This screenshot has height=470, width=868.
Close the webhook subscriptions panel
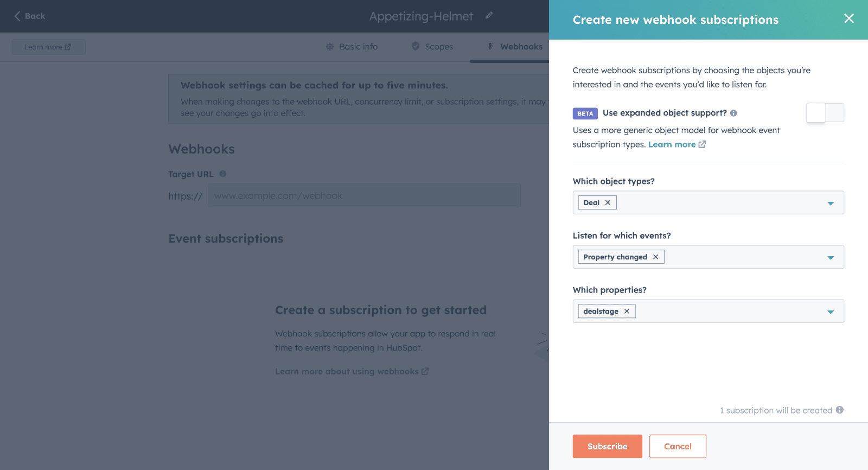tap(849, 18)
